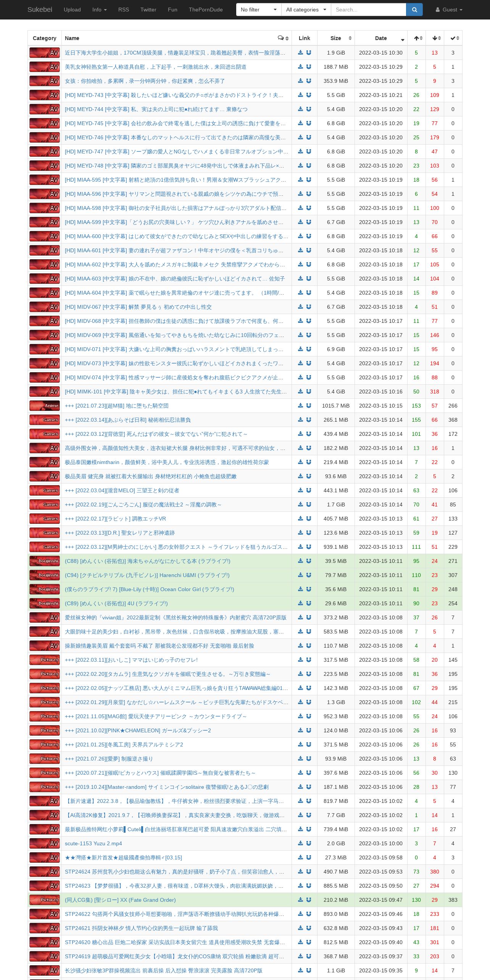
Task: Open magnet link for the Fate Grand Order row
Action: [x=309, y=900]
